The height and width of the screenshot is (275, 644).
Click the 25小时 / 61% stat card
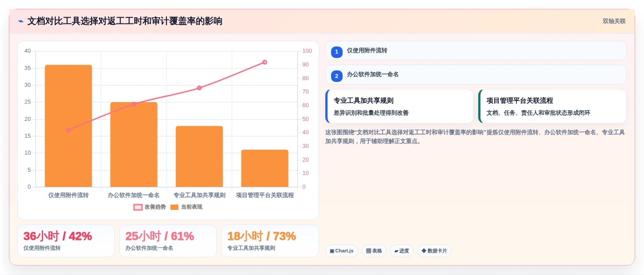(168, 241)
